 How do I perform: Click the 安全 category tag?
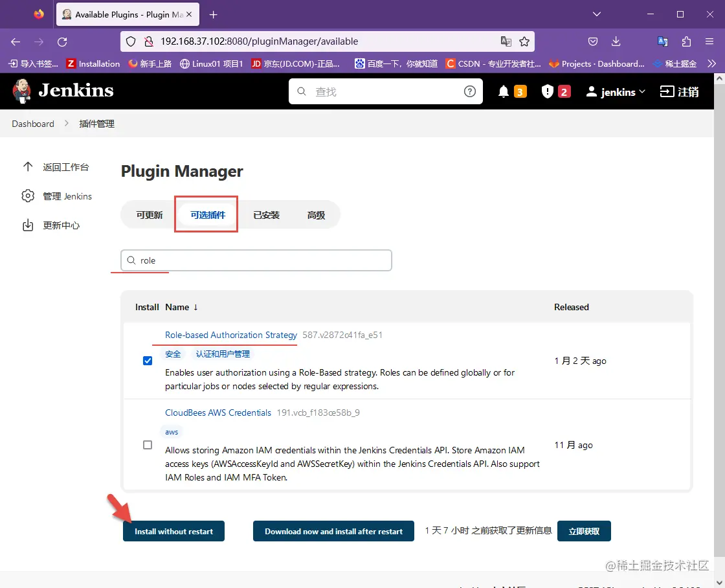tap(173, 354)
